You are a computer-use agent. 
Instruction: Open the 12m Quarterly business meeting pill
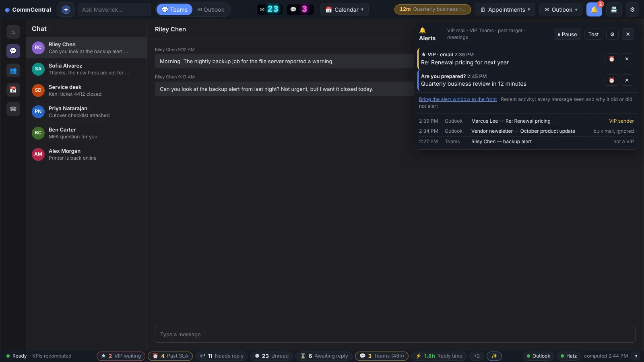pyautogui.click(x=432, y=9)
